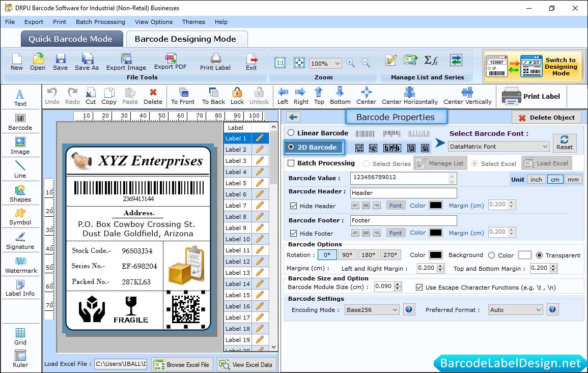Increase Barcode Module Size stepper
This screenshot has width=588, height=373.
398,284
